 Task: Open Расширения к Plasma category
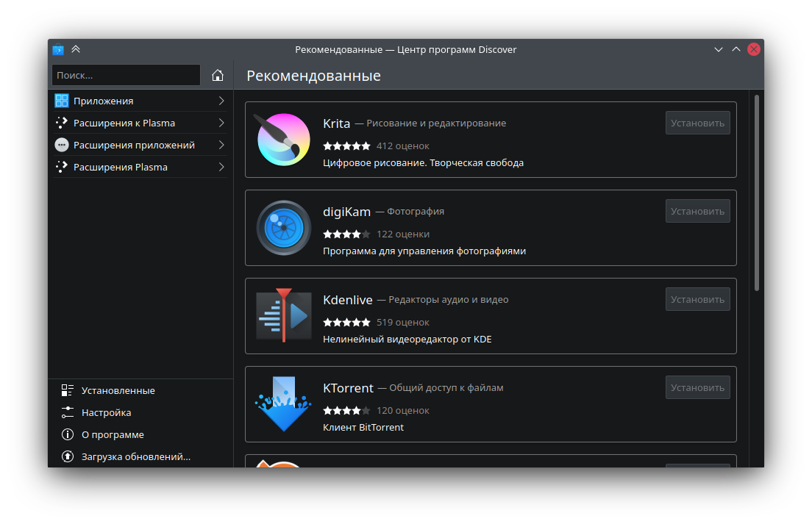tap(140, 123)
